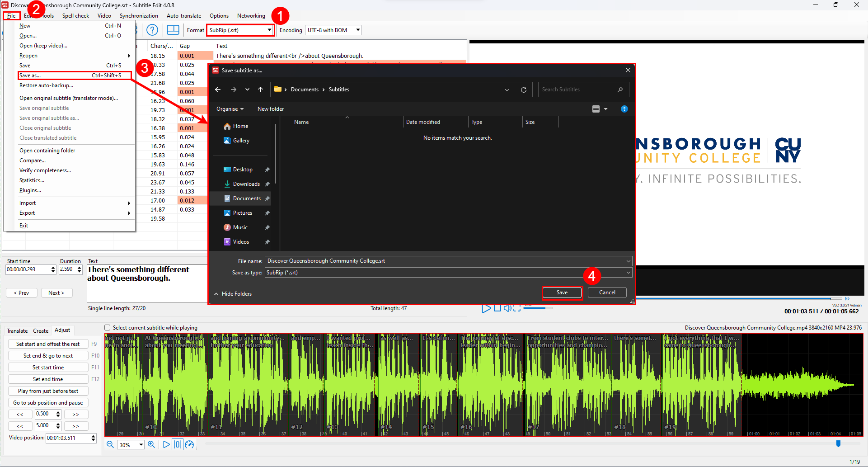868x467 pixels.
Task: Open the Desktop sidebar location
Action: click(x=238, y=170)
